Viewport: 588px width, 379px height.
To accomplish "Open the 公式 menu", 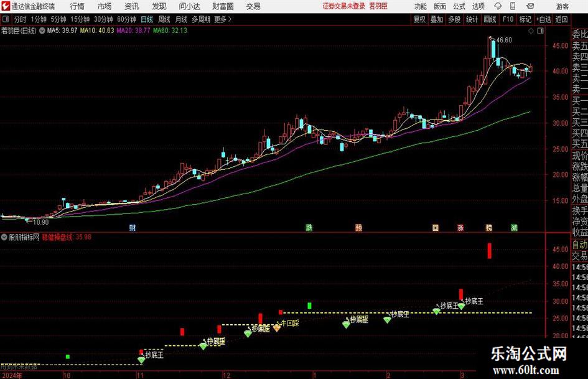I will coord(459,6).
